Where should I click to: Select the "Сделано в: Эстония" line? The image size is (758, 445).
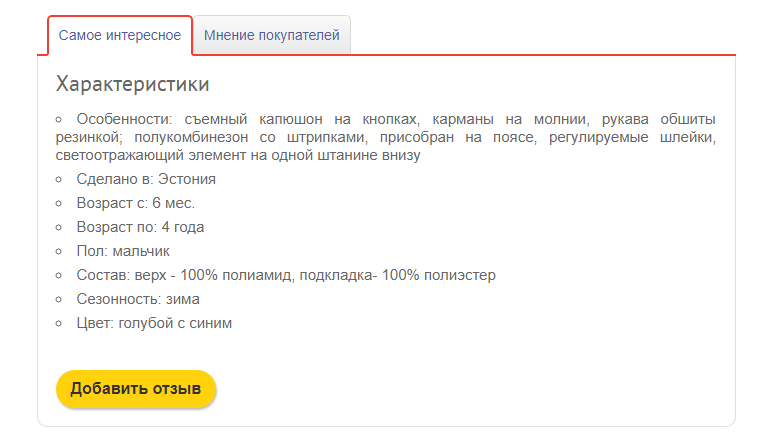point(146,179)
